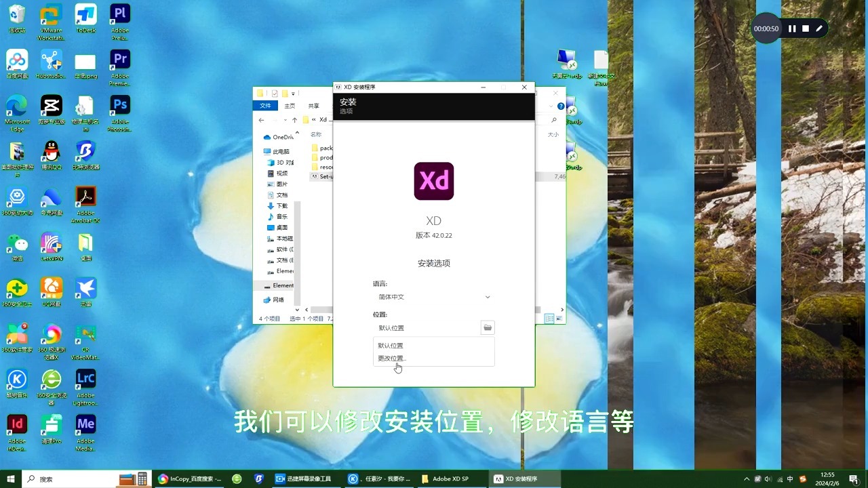Switch to large icons view in File Explorer
Screen dimensions: 868x488
pos(559,319)
